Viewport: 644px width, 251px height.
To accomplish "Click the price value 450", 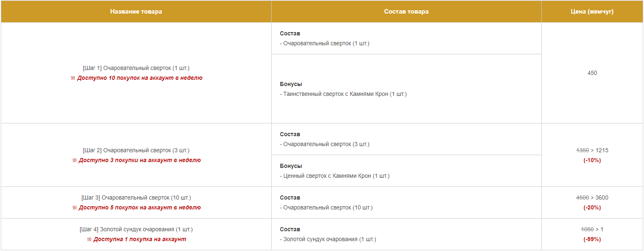I will click(x=592, y=73).
